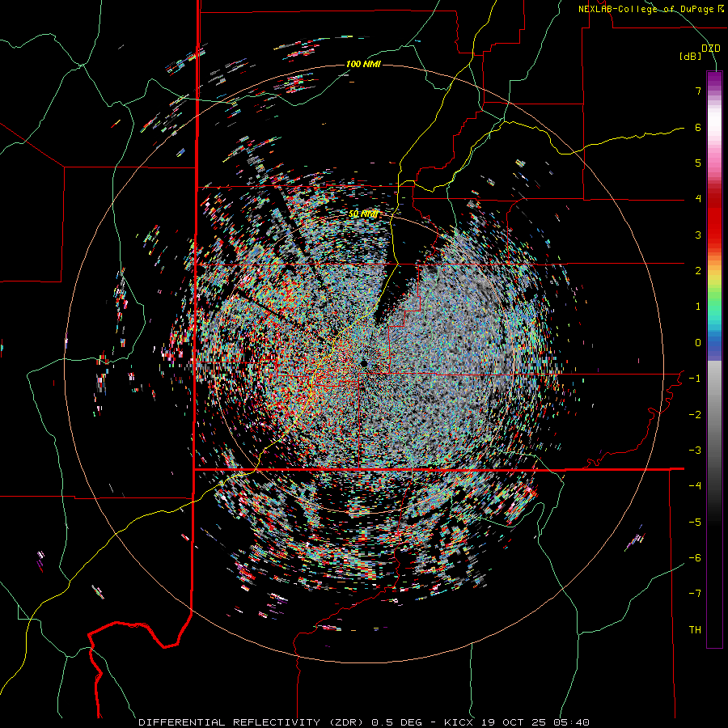Click the 100 NMI range ring label
The width and height of the screenshot is (728, 728).
[x=363, y=64]
